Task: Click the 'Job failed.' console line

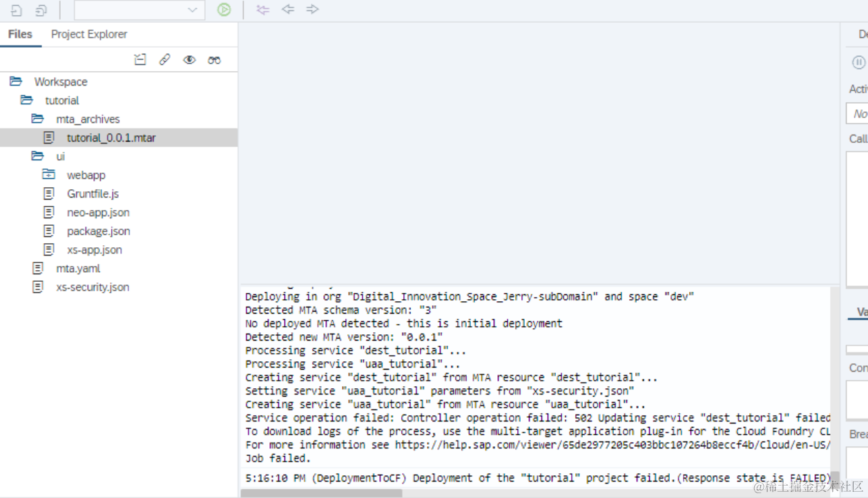Action: [278, 458]
